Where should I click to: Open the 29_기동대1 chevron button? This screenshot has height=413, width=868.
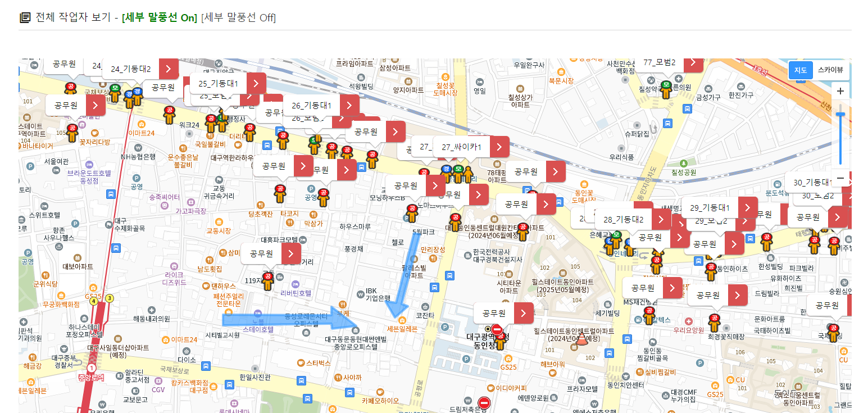[747, 208]
